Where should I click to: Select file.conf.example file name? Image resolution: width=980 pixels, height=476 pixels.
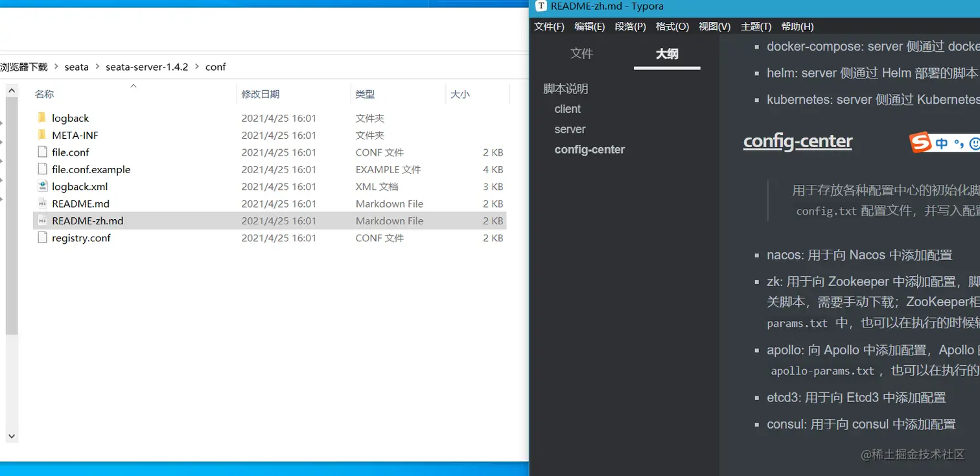click(x=91, y=169)
